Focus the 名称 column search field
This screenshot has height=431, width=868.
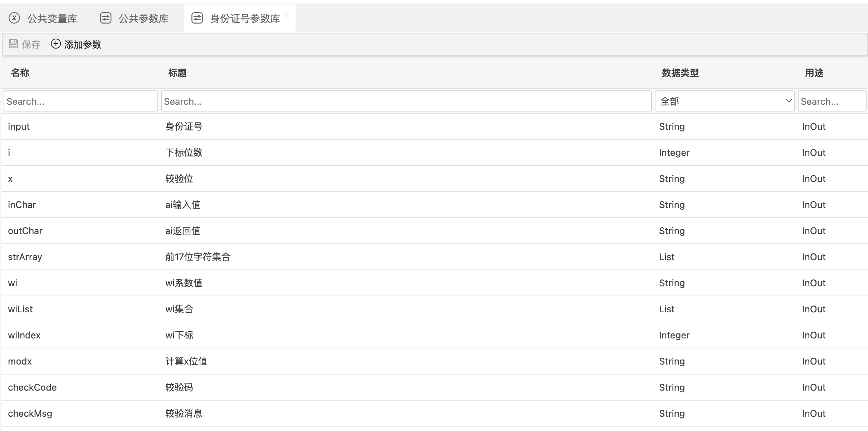[x=81, y=101]
